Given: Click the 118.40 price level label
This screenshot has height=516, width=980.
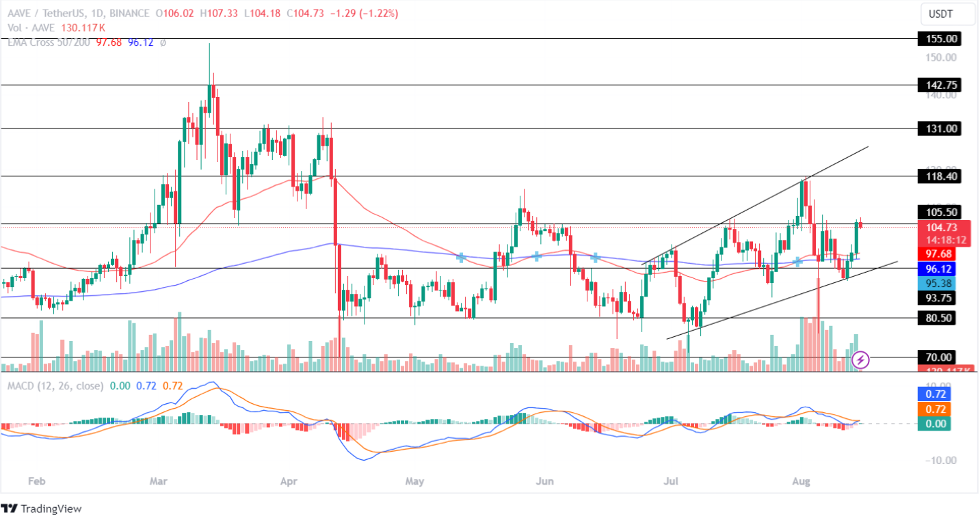Looking at the screenshot, I should 939,176.
